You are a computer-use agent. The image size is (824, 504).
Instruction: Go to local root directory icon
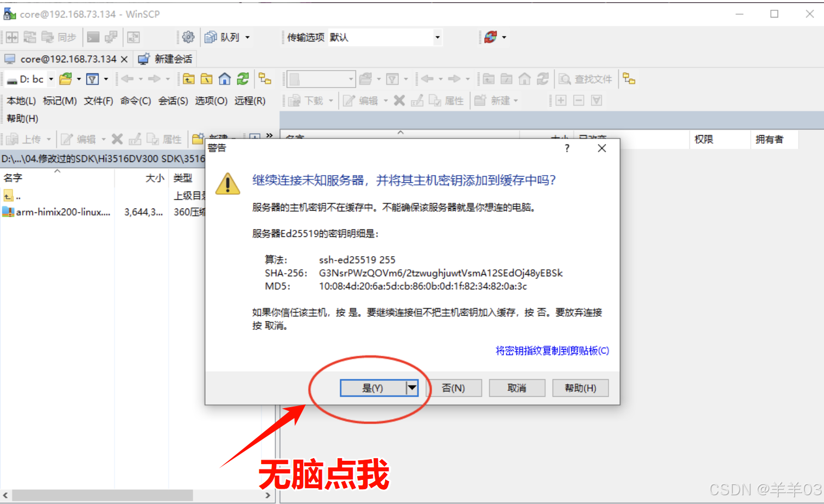click(206, 79)
